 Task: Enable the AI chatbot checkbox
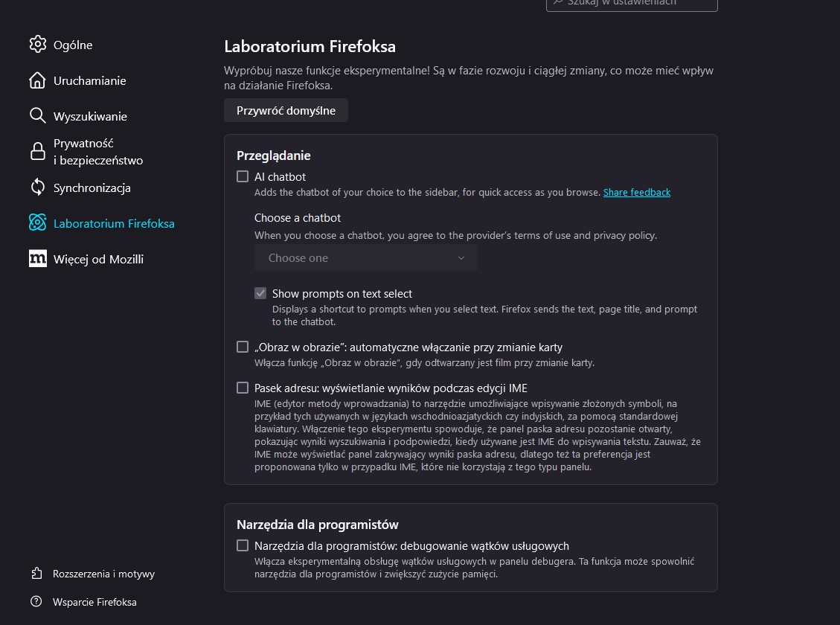[x=243, y=177]
